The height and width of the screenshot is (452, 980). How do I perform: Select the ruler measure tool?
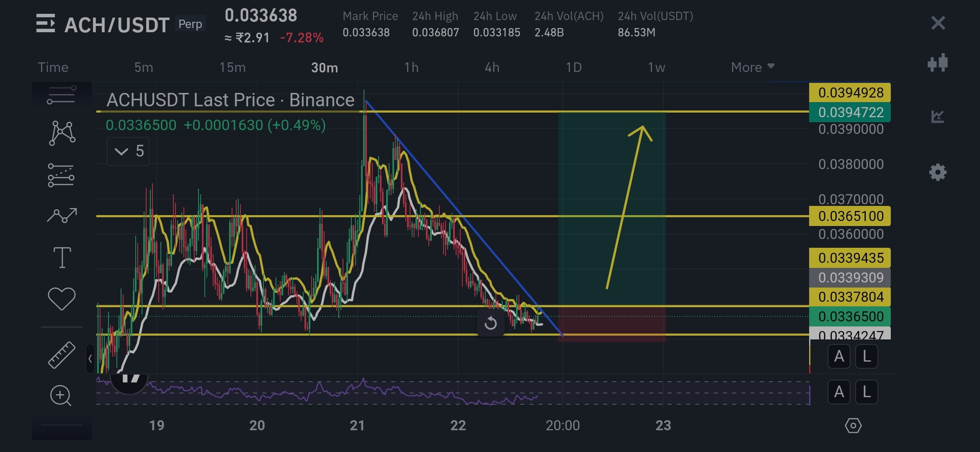(x=62, y=355)
